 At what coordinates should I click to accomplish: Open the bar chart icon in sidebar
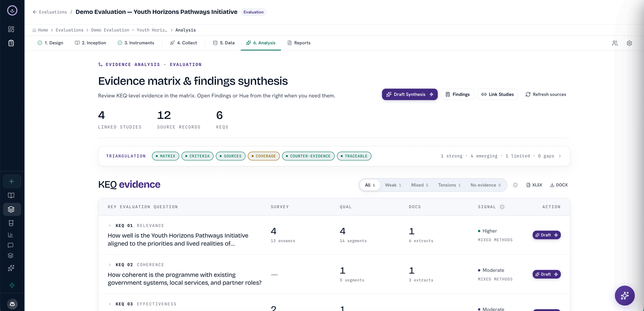tap(10, 235)
